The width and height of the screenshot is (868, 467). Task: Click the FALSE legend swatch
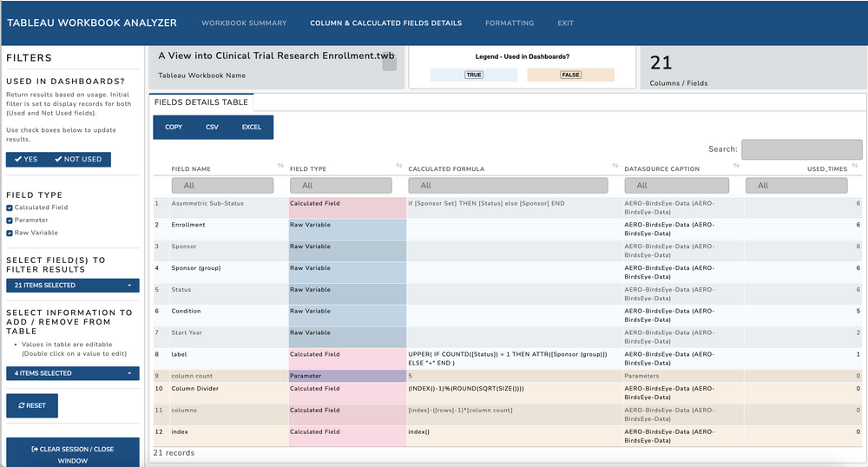(x=571, y=75)
